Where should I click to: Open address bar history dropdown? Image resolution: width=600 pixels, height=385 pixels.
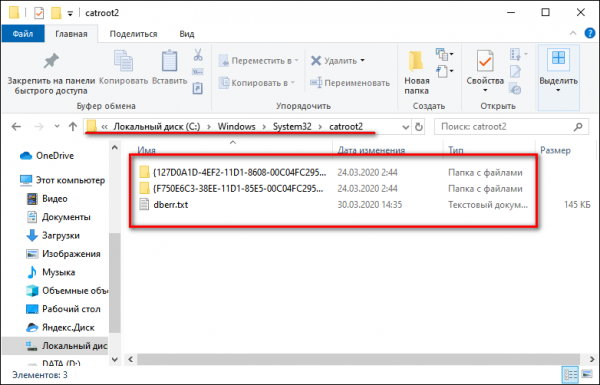[406, 127]
